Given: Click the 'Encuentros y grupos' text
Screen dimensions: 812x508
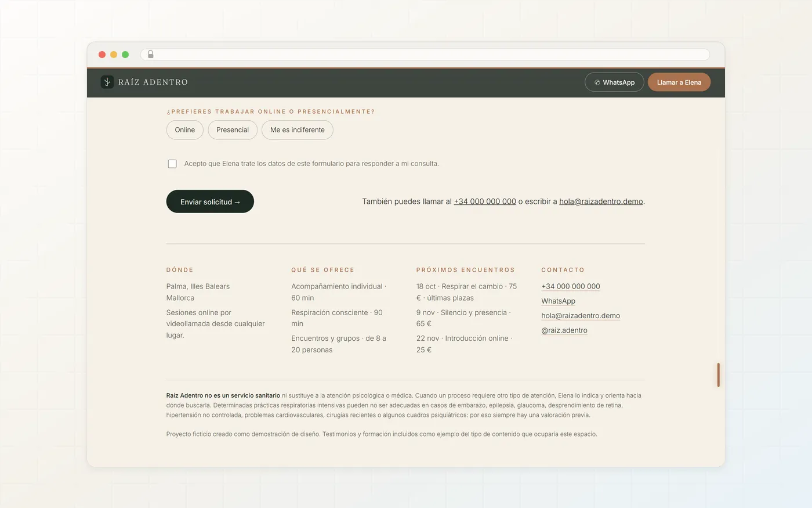Looking at the screenshot, I should tap(339, 344).
